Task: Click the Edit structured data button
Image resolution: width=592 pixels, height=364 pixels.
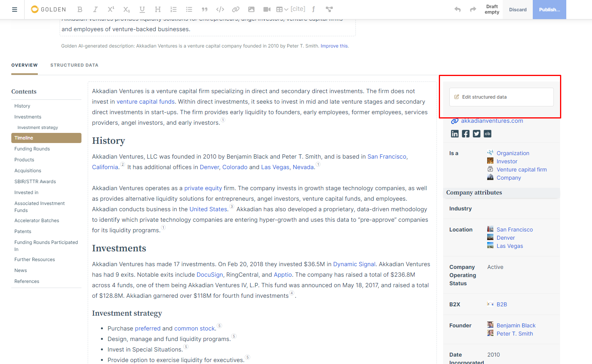Action: (x=502, y=97)
